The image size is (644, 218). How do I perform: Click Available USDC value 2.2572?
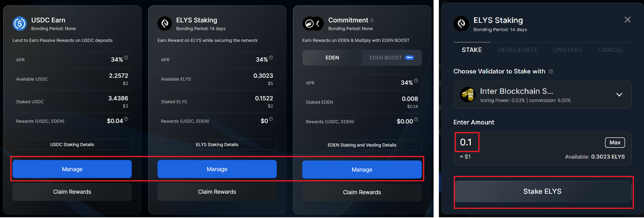[x=119, y=76]
